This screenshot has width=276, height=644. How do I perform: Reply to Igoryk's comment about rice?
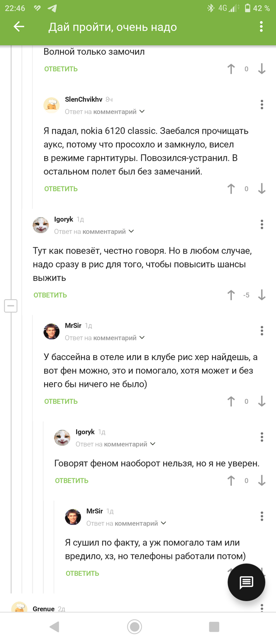pos(50,295)
